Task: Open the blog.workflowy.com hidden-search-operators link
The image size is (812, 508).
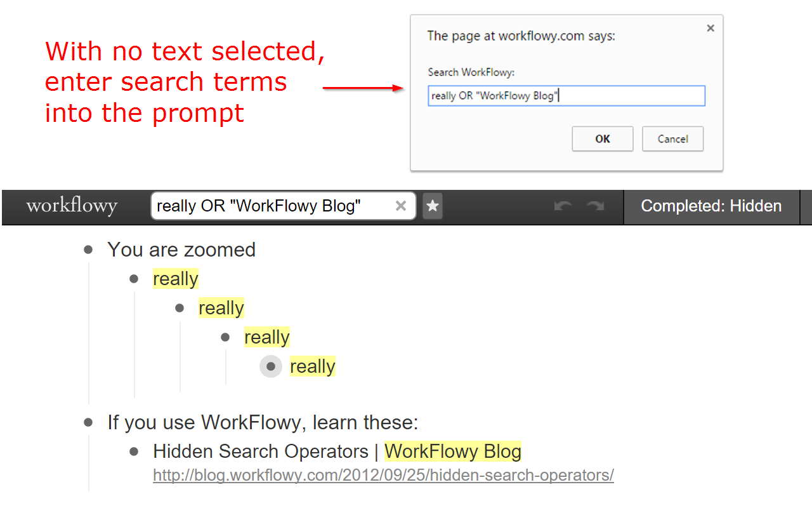Action: pos(383,475)
